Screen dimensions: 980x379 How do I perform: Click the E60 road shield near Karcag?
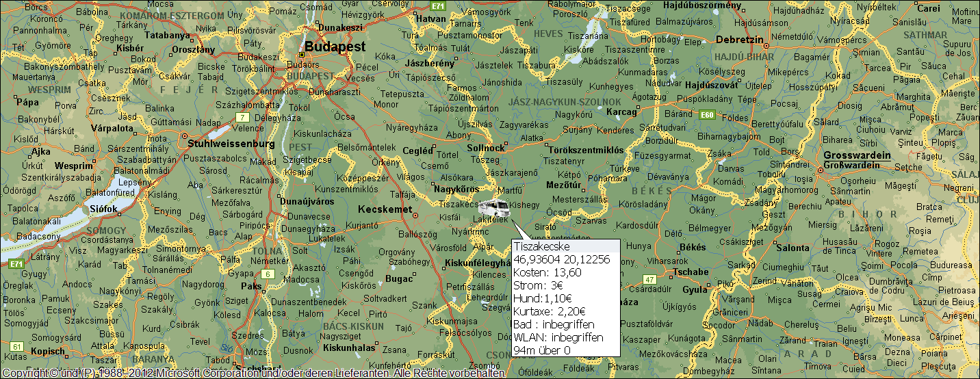point(708,114)
